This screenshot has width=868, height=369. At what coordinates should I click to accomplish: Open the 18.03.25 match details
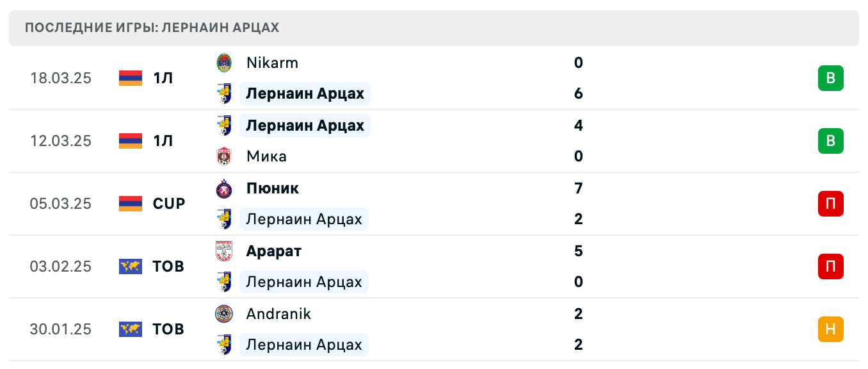(x=61, y=78)
